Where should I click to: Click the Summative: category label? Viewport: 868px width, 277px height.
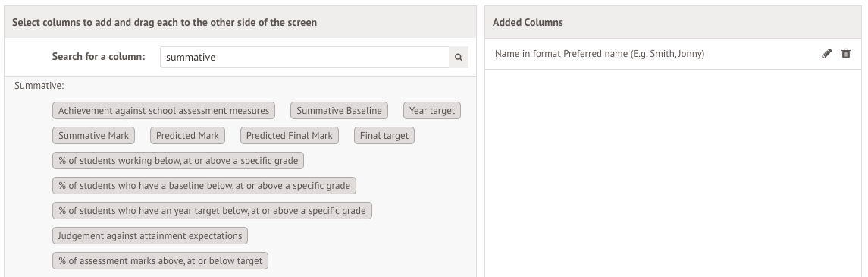(x=39, y=86)
